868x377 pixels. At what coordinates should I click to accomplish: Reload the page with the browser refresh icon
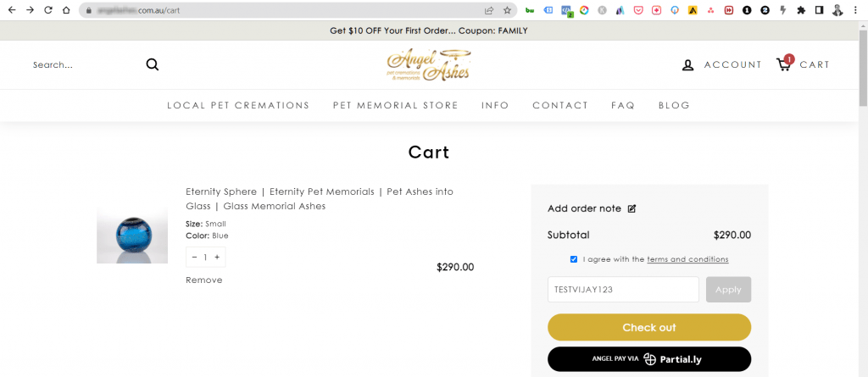(x=47, y=10)
